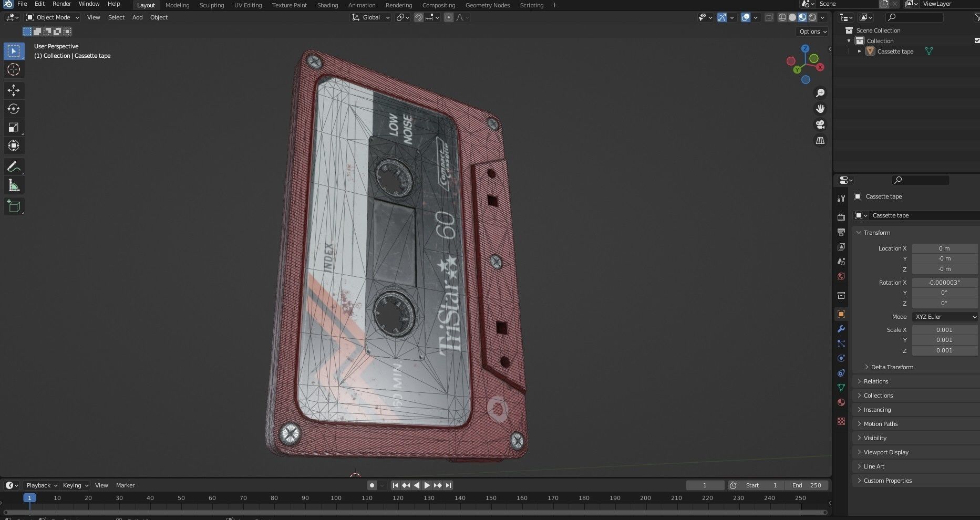Switch to material preview shading
The image size is (980, 520).
click(802, 17)
